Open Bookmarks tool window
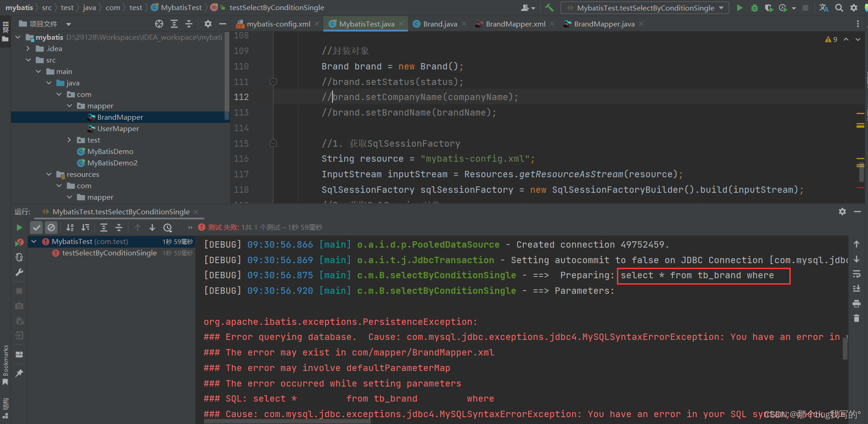The height and width of the screenshot is (424, 868). 5,364
